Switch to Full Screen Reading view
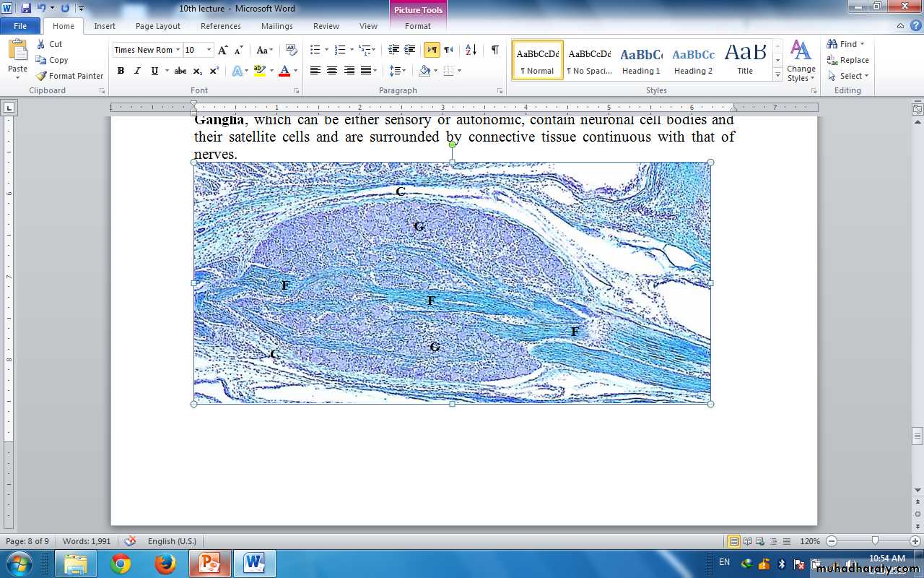The width and height of the screenshot is (924, 578). (747, 541)
